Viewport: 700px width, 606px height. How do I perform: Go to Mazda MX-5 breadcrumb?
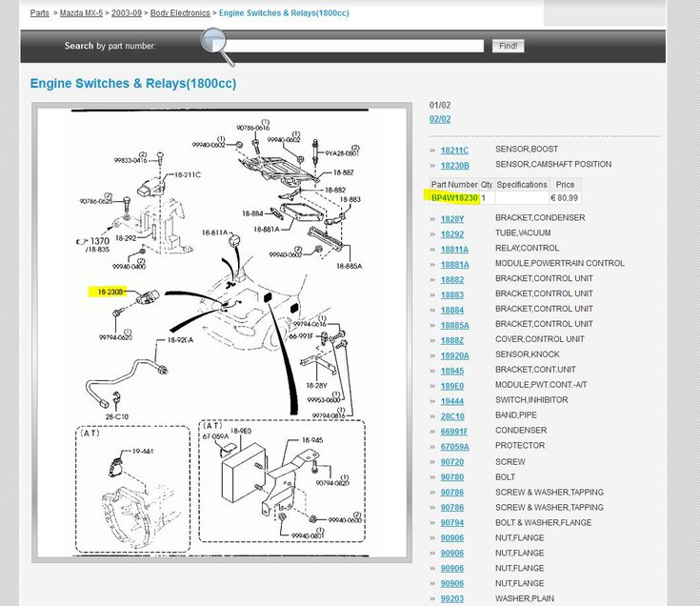pos(81,13)
